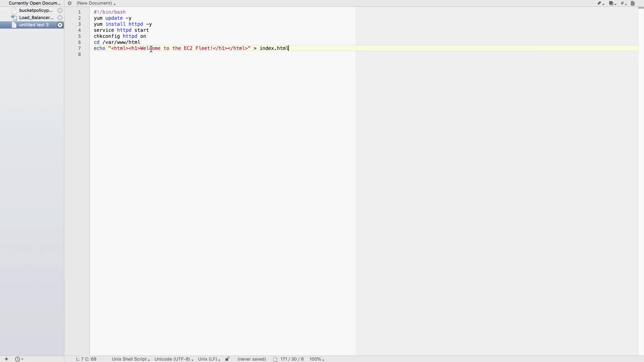The image size is (644, 362).
Task: Open the markers pencil menu
Action: [600, 3]
